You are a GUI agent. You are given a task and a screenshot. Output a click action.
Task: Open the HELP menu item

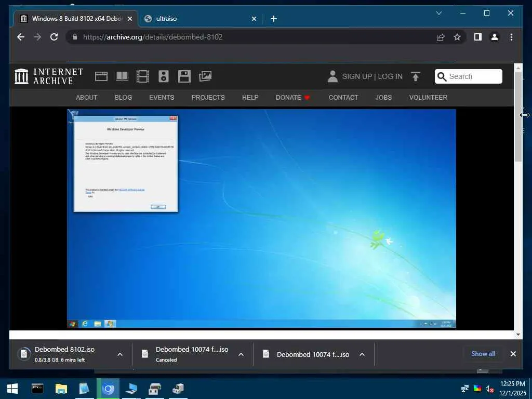point(250,97)
